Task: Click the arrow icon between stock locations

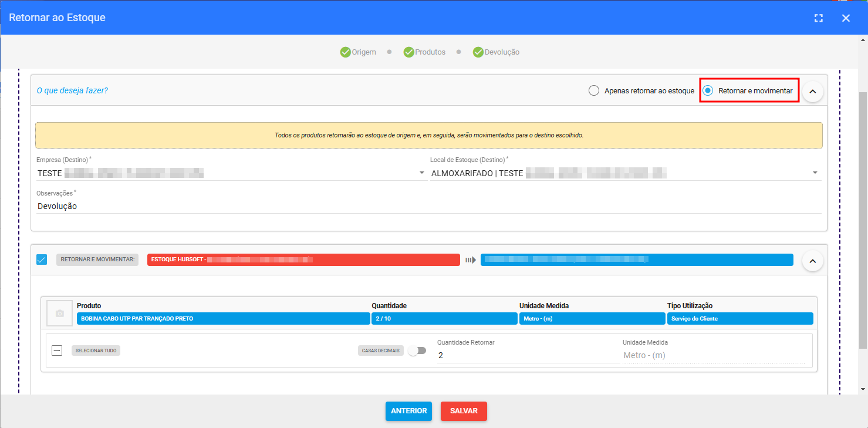Action: (x=470, y=260)
